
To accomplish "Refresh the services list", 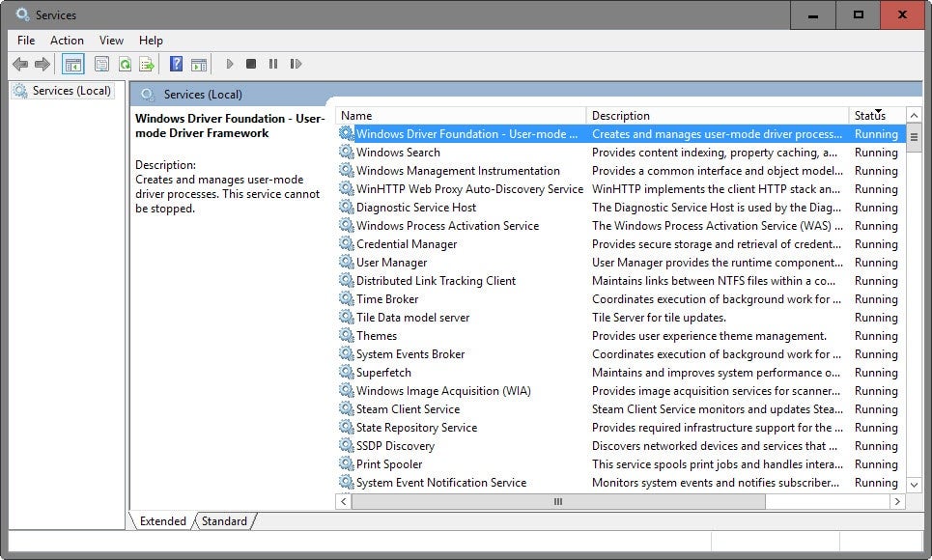I will coord(124,64).
